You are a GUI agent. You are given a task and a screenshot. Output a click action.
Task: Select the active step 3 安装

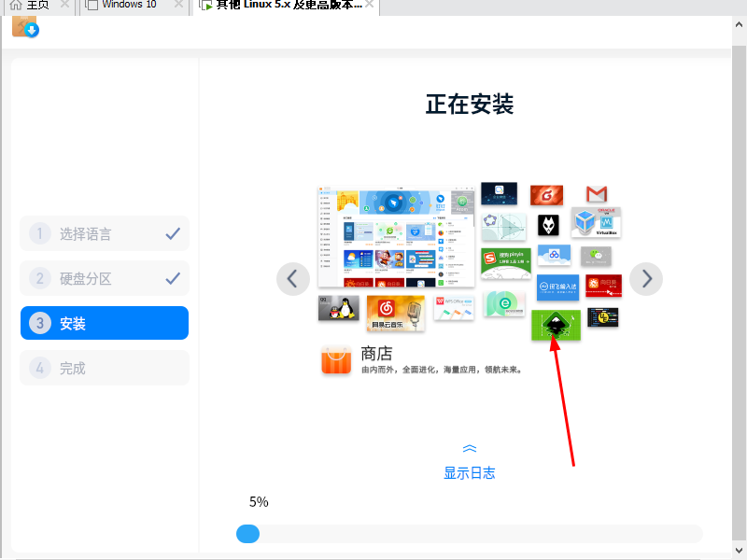pos(105,323)
